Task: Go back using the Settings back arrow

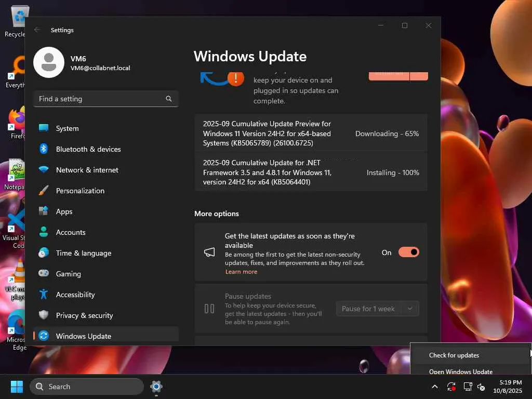Action: 37,30
